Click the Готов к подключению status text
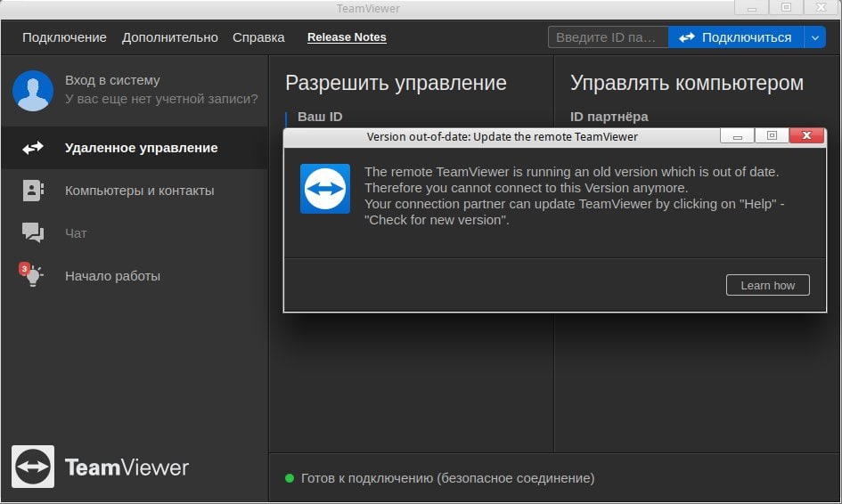This screenshot has height=504, width=842. (x=448, y=477)
